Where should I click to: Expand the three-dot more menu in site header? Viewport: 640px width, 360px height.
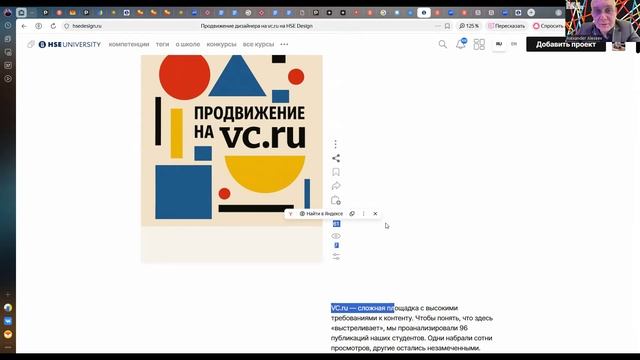pyautogui.click(x=284, y=44)
